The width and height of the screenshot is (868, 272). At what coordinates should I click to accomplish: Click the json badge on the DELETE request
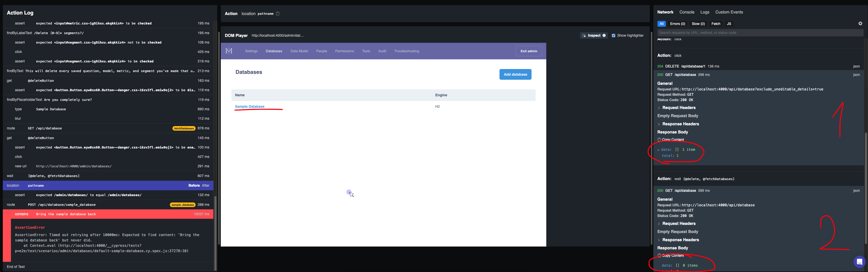(x=856, y=66)
